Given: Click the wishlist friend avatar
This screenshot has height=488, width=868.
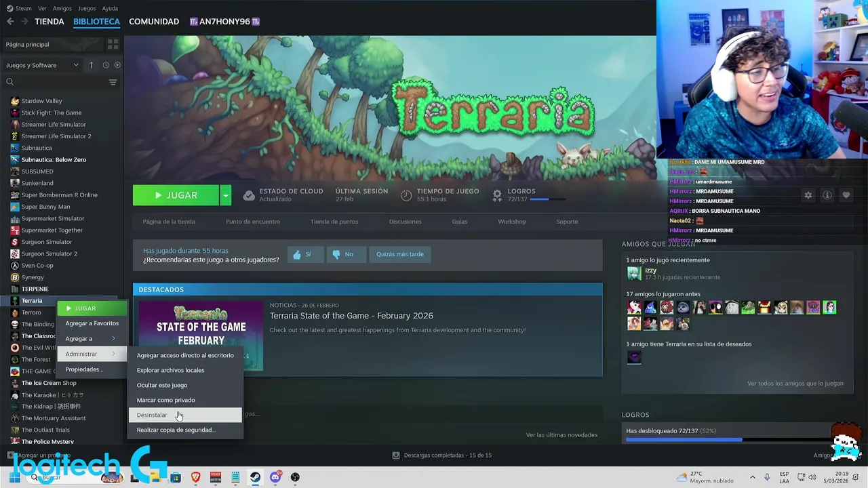Looking at the screenshot, I should click(x=634, y=358).
